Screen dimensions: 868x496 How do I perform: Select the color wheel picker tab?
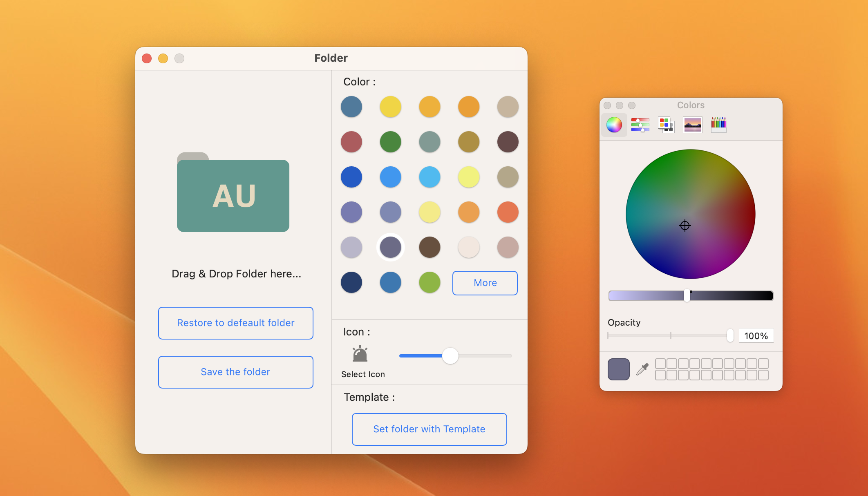pyautogui.click(x=614, y=125)
